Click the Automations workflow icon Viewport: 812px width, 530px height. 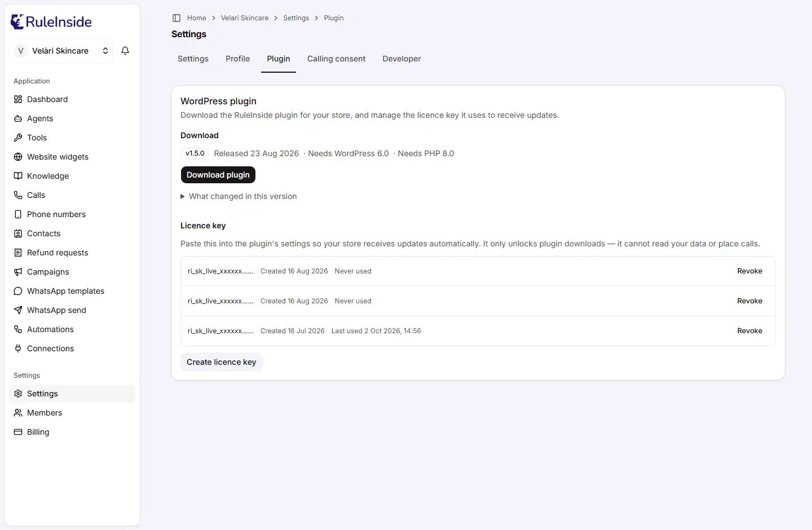(x=18, y=329)
